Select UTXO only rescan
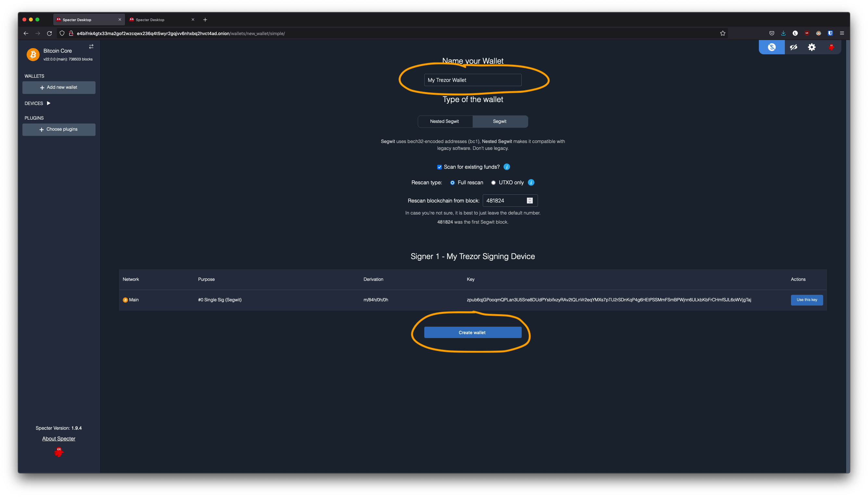Viewport: 868px width, 497px height. [493, 183]
